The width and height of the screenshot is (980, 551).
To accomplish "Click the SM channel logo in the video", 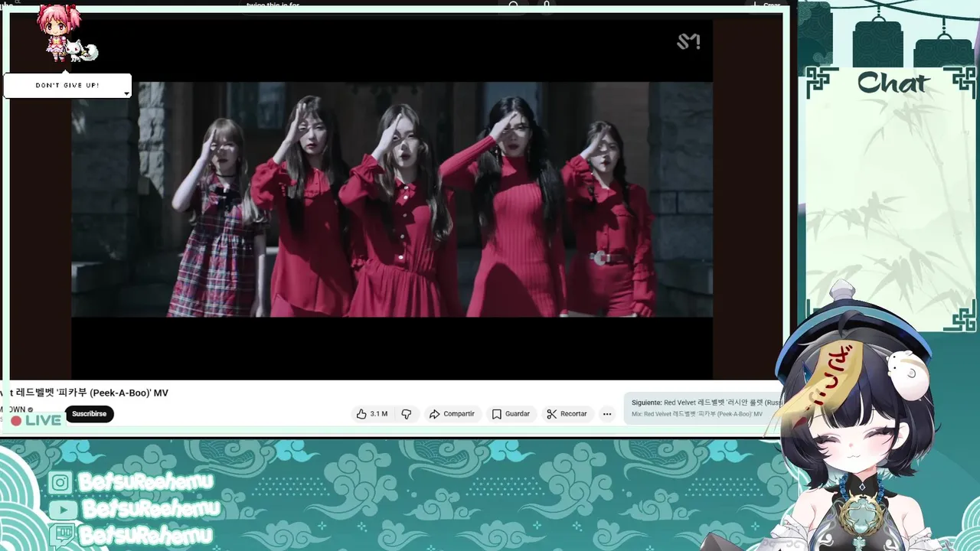I will tap(688, 42).
